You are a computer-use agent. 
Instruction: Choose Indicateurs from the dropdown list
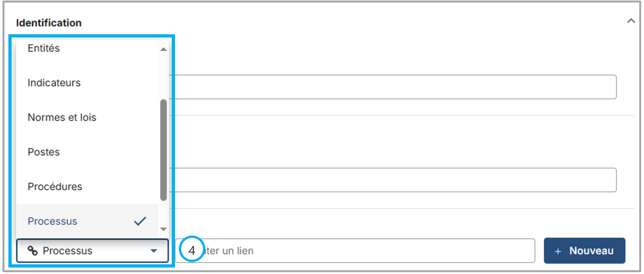pyautogui.click(x=54, y=83)
